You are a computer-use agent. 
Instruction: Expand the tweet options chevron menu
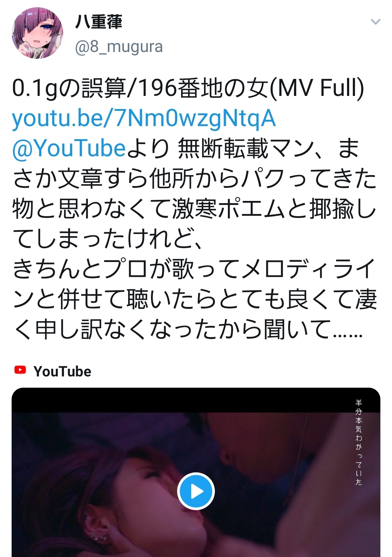[375, 22]
